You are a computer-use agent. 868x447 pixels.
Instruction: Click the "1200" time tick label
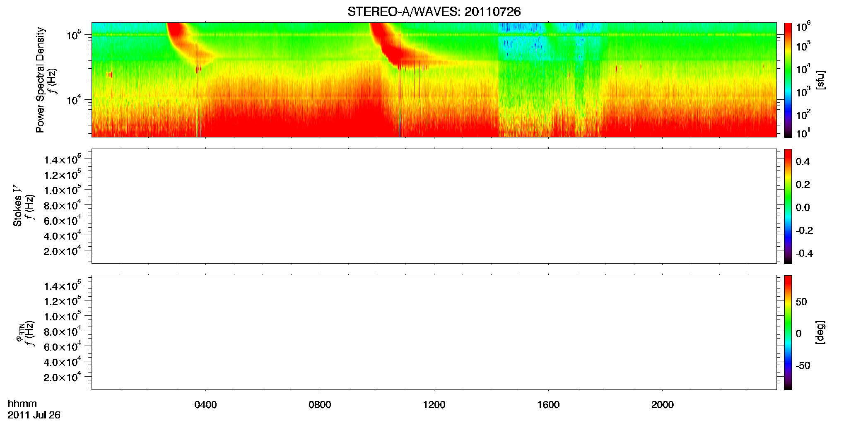[x=434, y=405]
